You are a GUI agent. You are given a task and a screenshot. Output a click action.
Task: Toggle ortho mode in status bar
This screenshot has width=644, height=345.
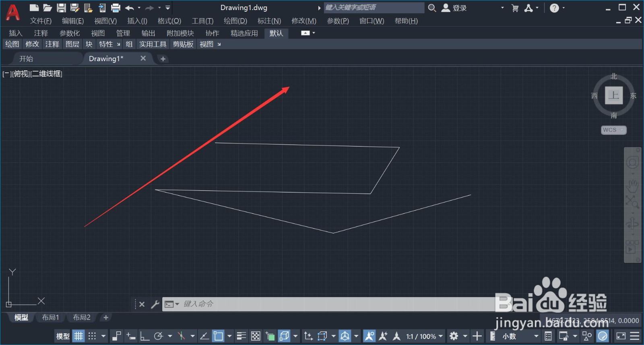click(144, 336)
